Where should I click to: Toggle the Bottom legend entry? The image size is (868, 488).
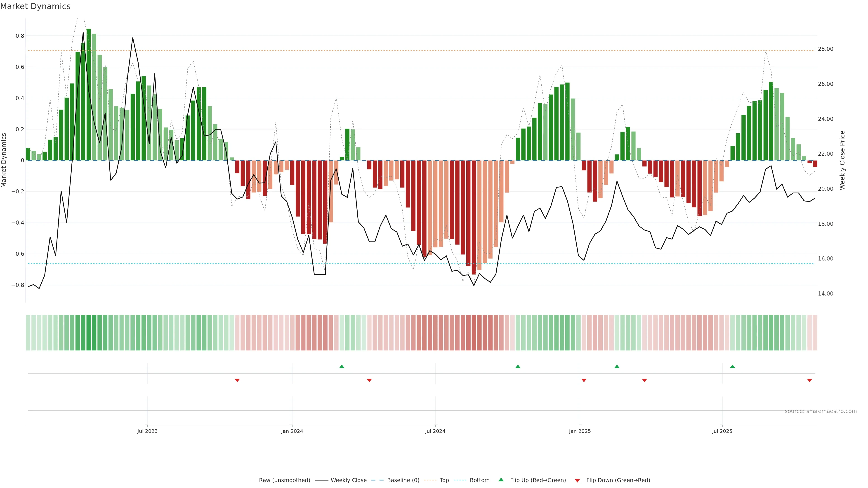click(479, 480)
